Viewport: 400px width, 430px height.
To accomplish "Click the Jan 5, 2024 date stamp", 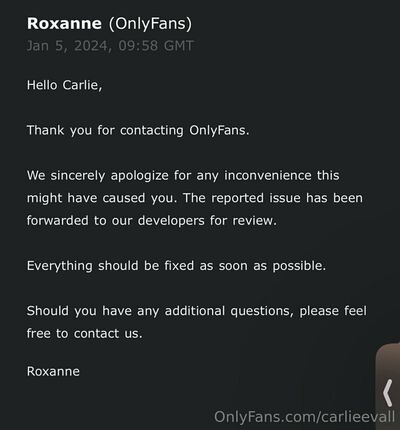I will click(x=70, y=46).
